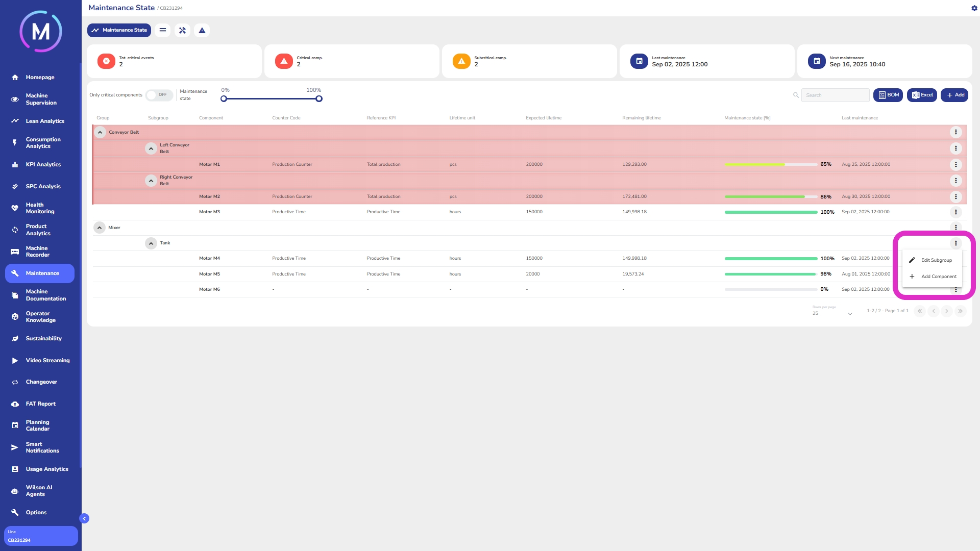Open Health Monitoring in sidebar
Image resolution: width=980 pixels, height=551 pixels.
[x=40, y=208]
